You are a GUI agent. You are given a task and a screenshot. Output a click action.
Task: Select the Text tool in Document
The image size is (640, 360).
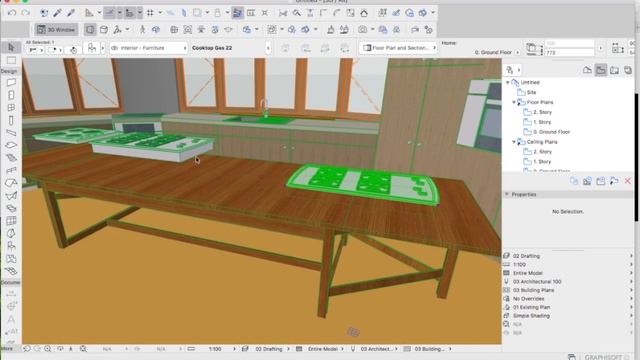coord(11,319)
